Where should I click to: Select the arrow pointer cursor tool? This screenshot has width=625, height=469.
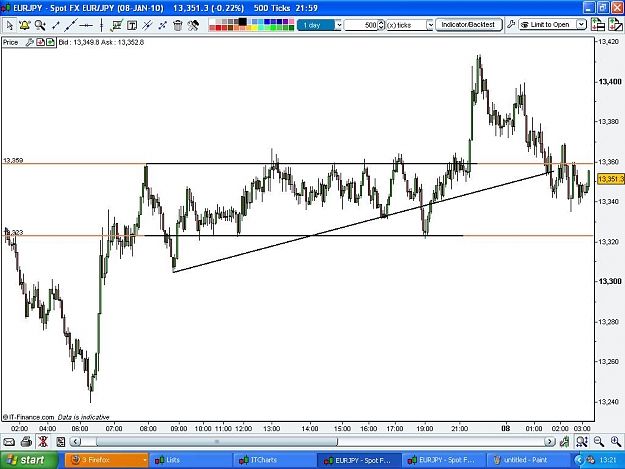tap(10, 26)
